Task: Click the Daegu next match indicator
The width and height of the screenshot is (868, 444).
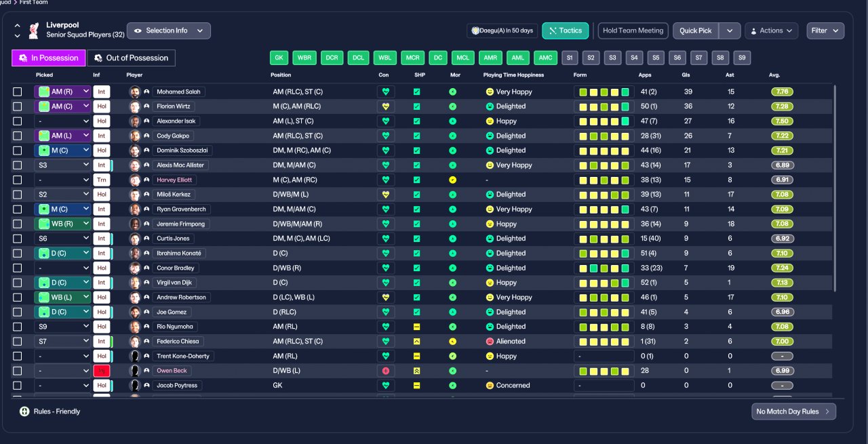Action: (502, 31)
